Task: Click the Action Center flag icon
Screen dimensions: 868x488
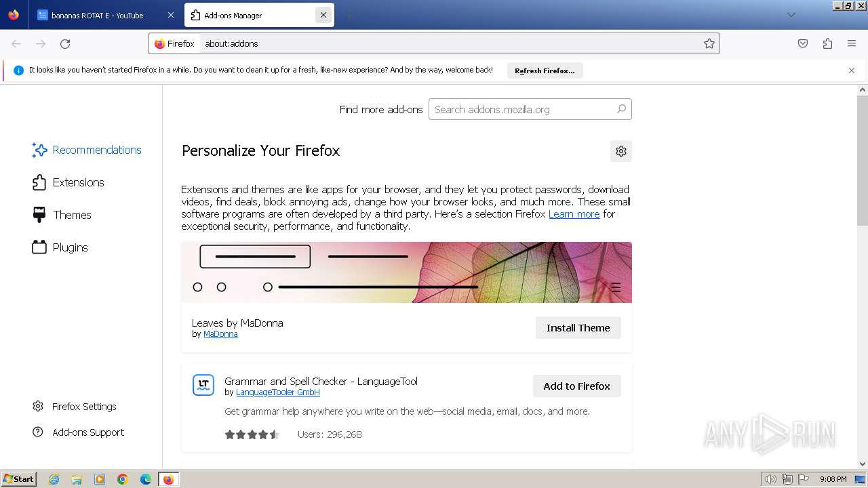Action: [804, 479]
